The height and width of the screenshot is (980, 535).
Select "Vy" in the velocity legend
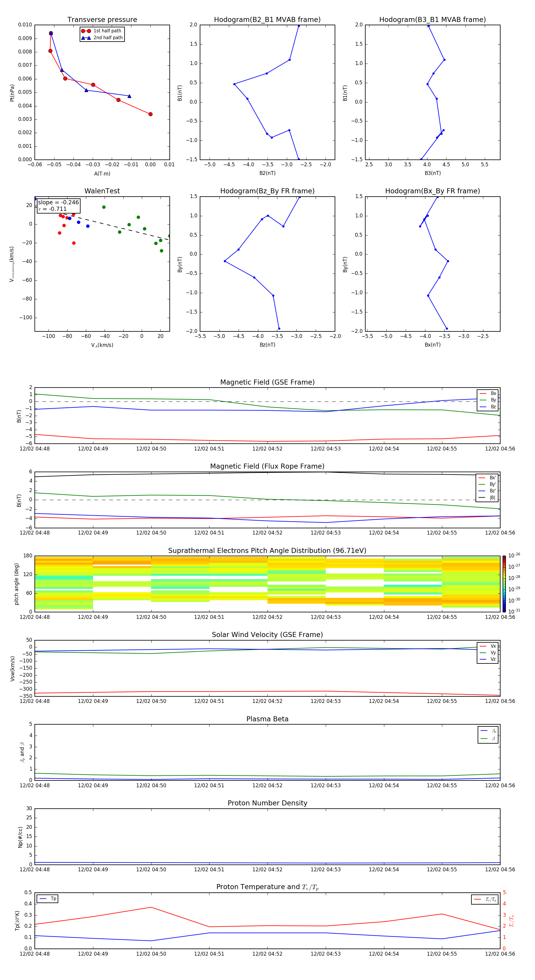click(x=488, y=652)
